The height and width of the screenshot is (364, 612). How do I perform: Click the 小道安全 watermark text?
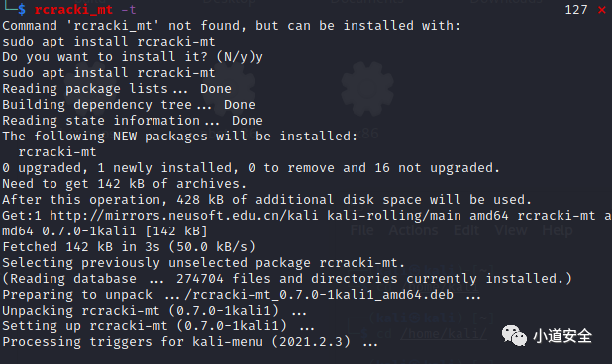click(x=562, y=336)
